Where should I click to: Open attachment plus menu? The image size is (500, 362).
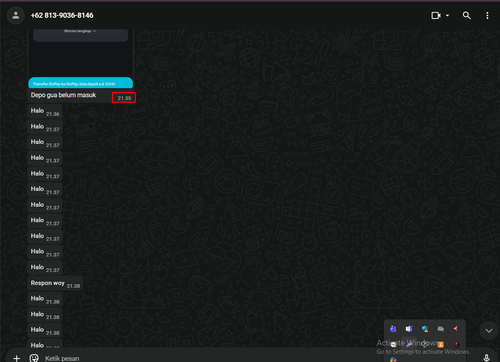[x=16, y=358]
